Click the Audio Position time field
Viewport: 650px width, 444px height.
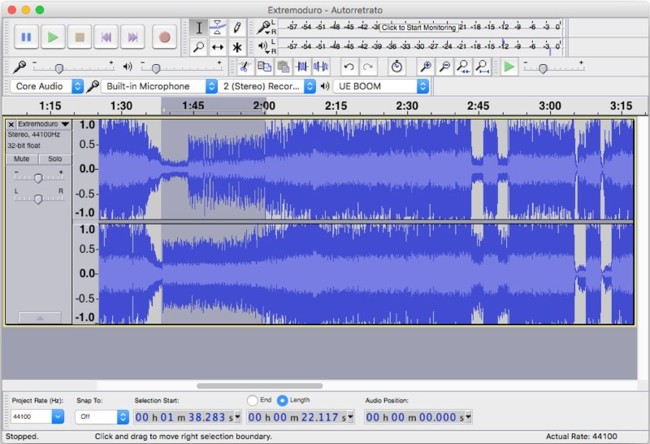click(418, 417)
